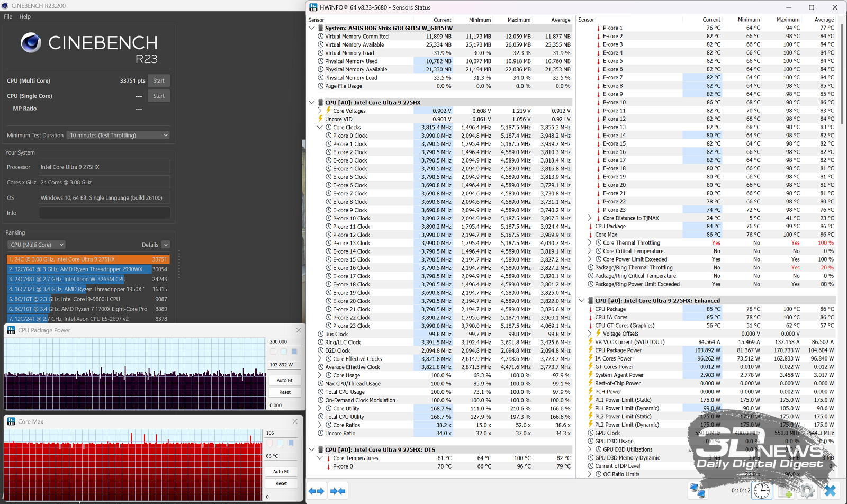Open the Minimum Test Duration dropdown
The width and height of the screenshot is (847, 504).
click(x=119, y=135)
